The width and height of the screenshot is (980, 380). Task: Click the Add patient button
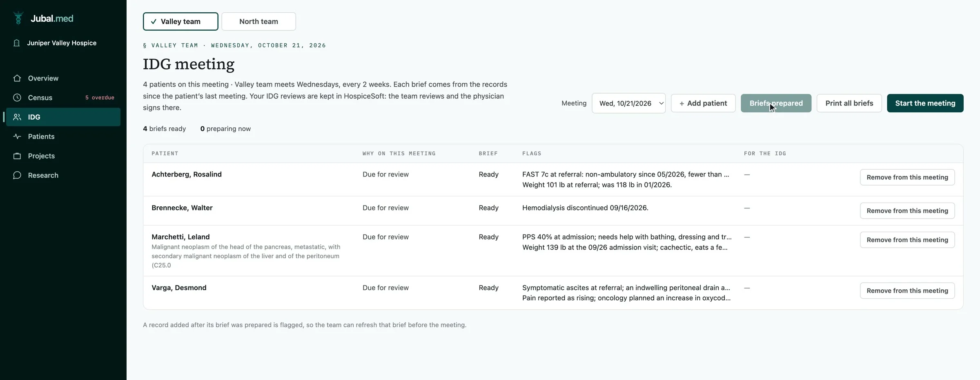pos(703,103)
